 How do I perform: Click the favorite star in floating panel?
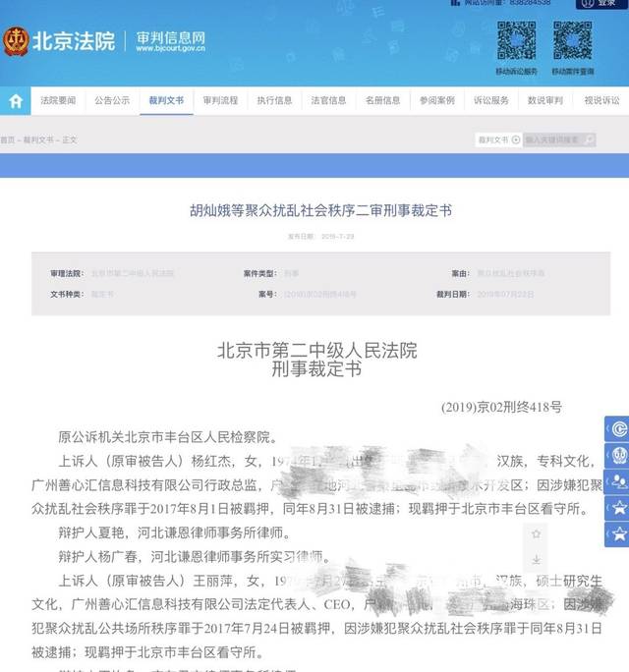[536, 534]
